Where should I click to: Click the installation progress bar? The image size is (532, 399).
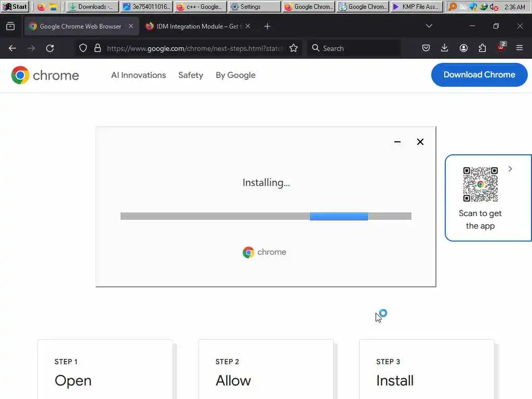coord(265,216)
